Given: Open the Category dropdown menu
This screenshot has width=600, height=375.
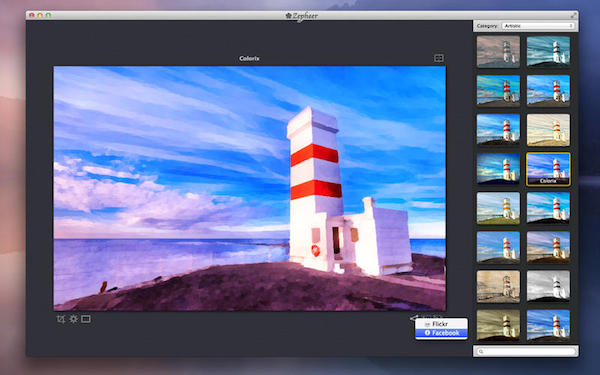Looking at the screenshot, I should click(x=538, y=26).
